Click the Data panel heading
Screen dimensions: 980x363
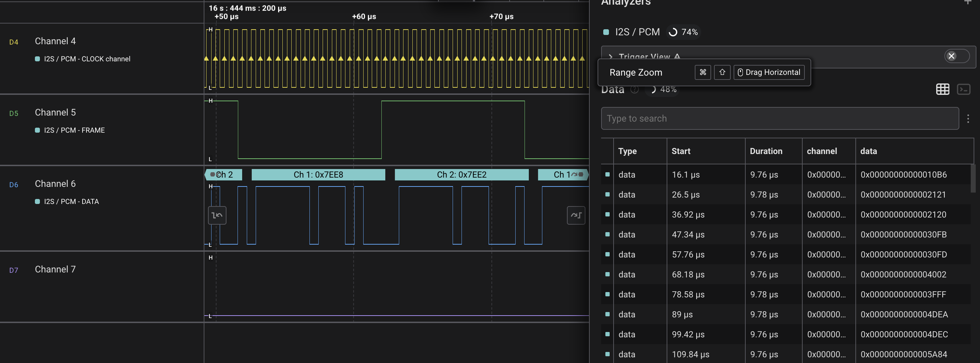pyautogui.click(x=612, y=90)
